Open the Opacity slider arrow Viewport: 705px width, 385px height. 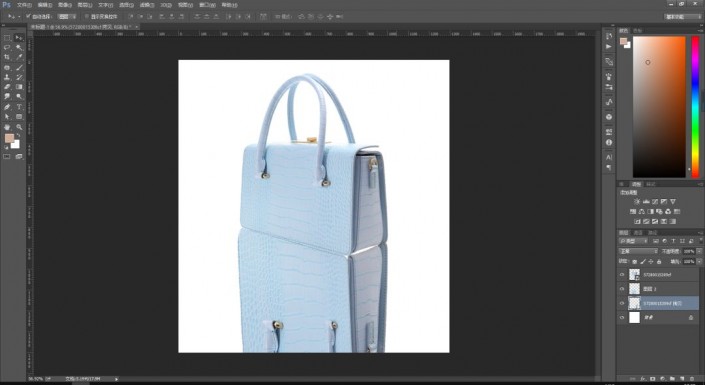[699, 251]
